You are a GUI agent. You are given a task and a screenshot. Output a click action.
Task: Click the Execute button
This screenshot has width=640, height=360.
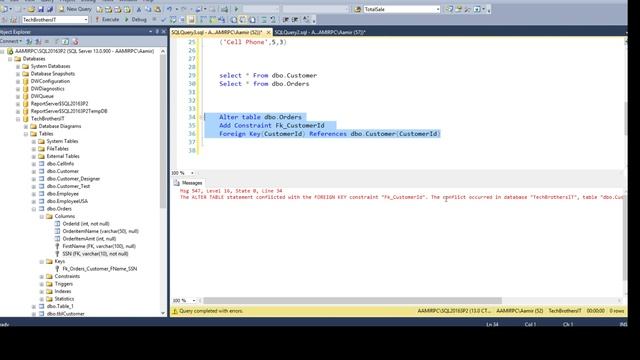[107, 20]
